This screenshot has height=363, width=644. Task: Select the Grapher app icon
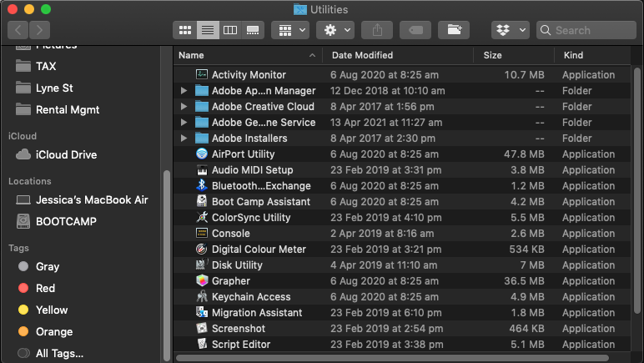click(x=202, y=281)
